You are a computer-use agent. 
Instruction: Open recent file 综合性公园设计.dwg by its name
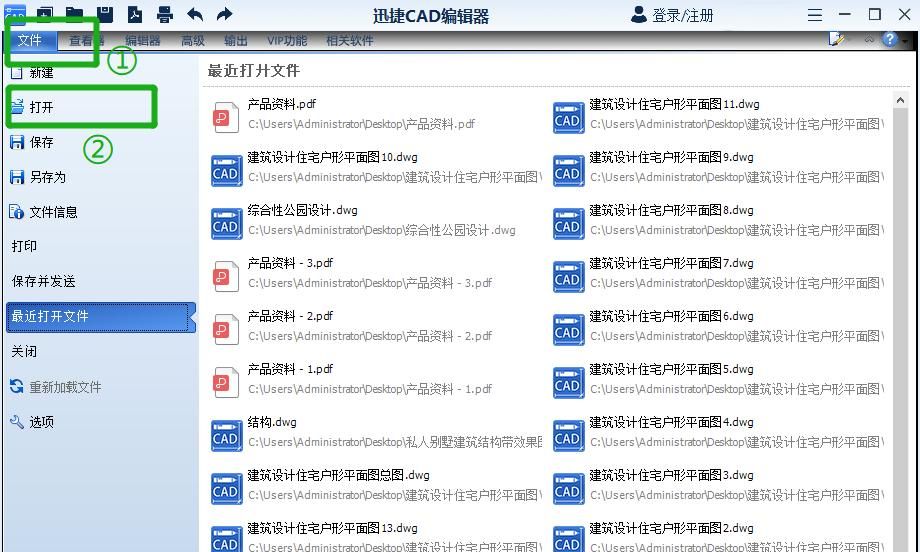point(302,210)
